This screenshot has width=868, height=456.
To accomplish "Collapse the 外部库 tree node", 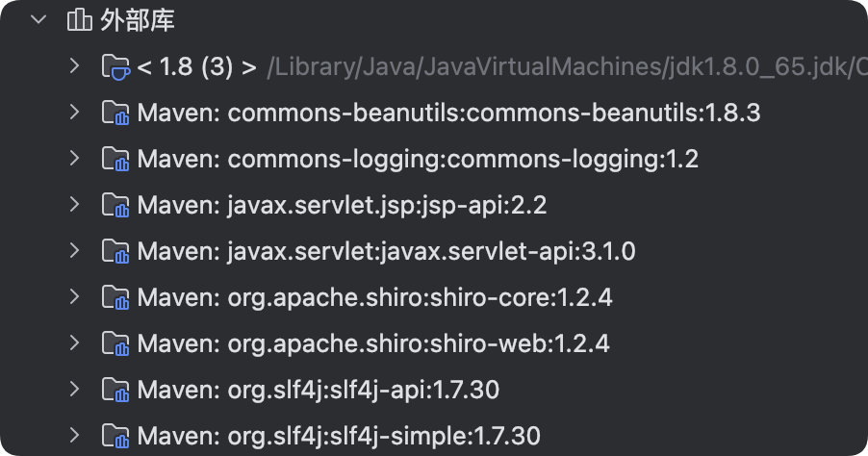I will pyautogui.click(x=38, y=20).
